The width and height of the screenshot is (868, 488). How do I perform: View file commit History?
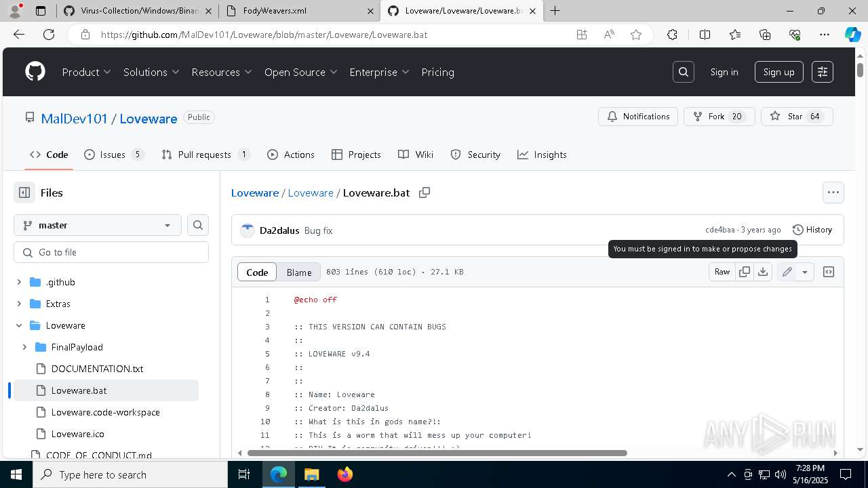pyautogui.click(x=812, y=230)
